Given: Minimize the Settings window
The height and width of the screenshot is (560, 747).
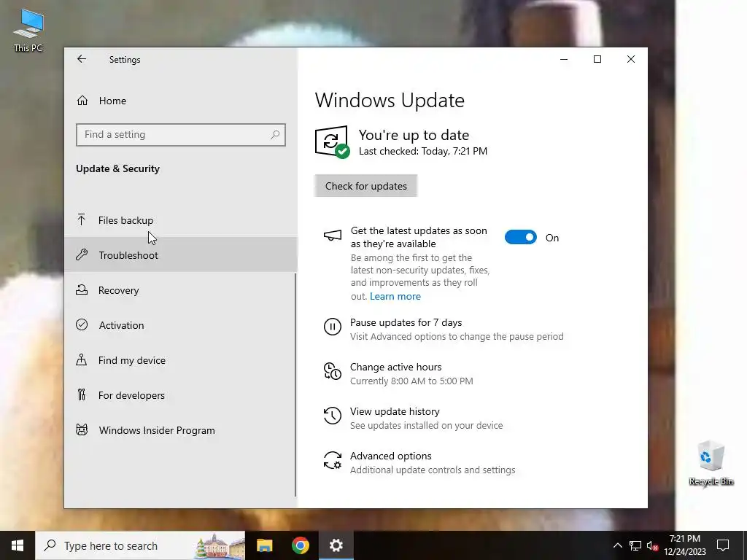Looking at the screenshot, I should coord(564,59).
